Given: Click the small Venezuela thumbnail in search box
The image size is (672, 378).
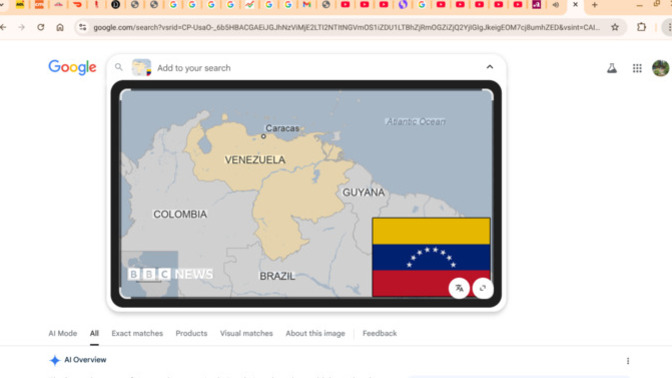Looking at the screenshot, I should point(141,67).
